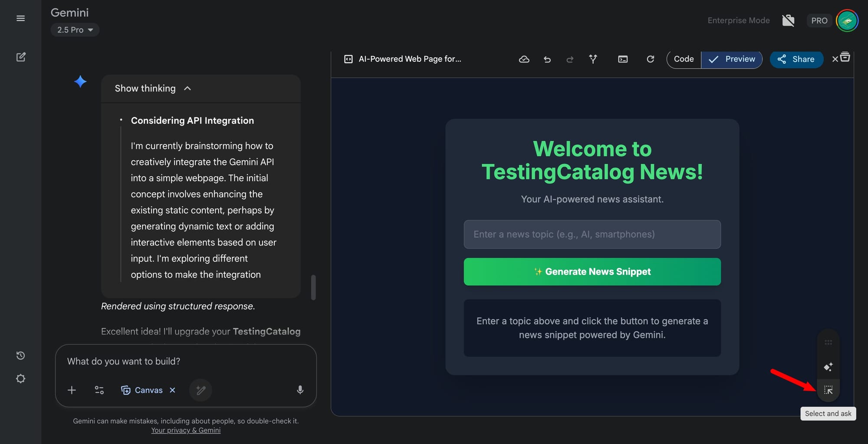Click the cloud saved status icon
Image resolution: width=868 pixels, height=444 pixels.
click(524, 60)
